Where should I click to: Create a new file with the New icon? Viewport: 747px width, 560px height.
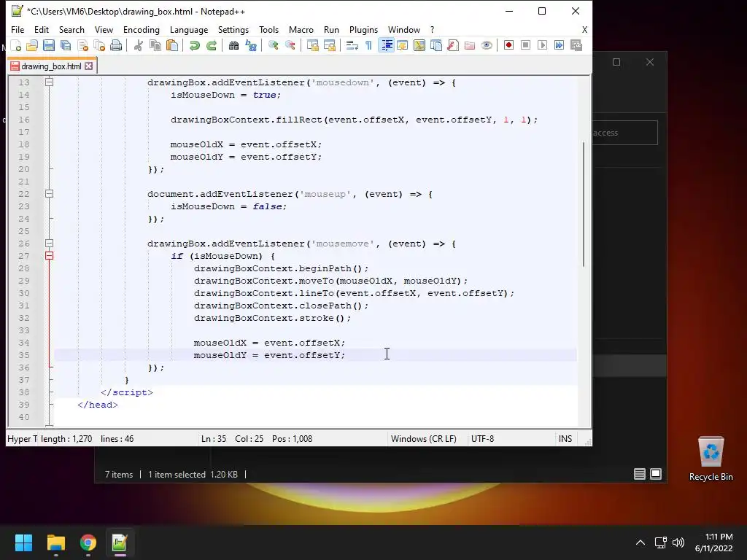pos(16,45)
